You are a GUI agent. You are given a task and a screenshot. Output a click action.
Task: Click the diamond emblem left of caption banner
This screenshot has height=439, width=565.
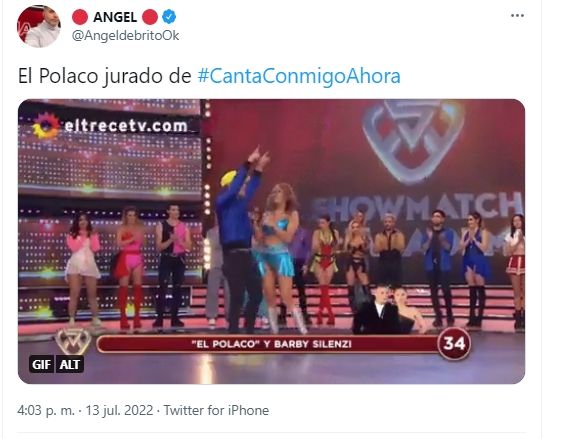(x=74, y=342)
